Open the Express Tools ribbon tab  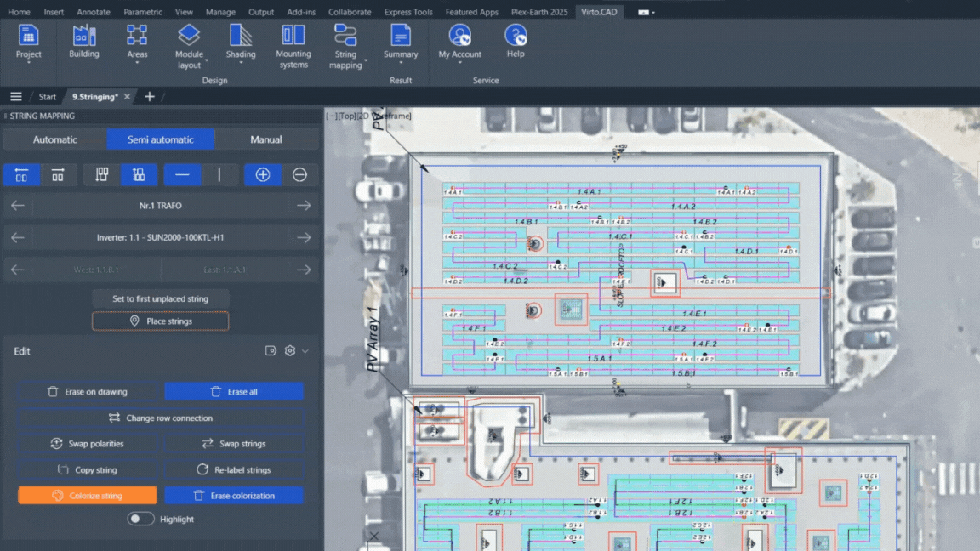coord(408,12)
